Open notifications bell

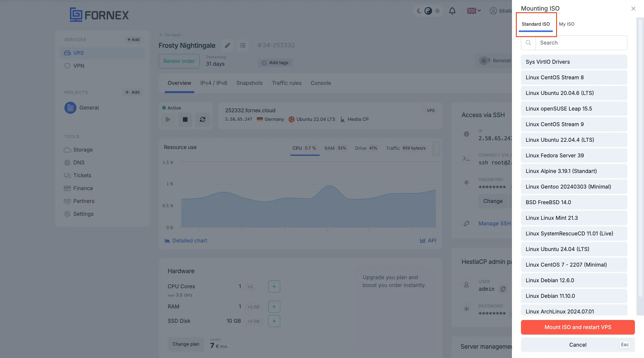452,11
